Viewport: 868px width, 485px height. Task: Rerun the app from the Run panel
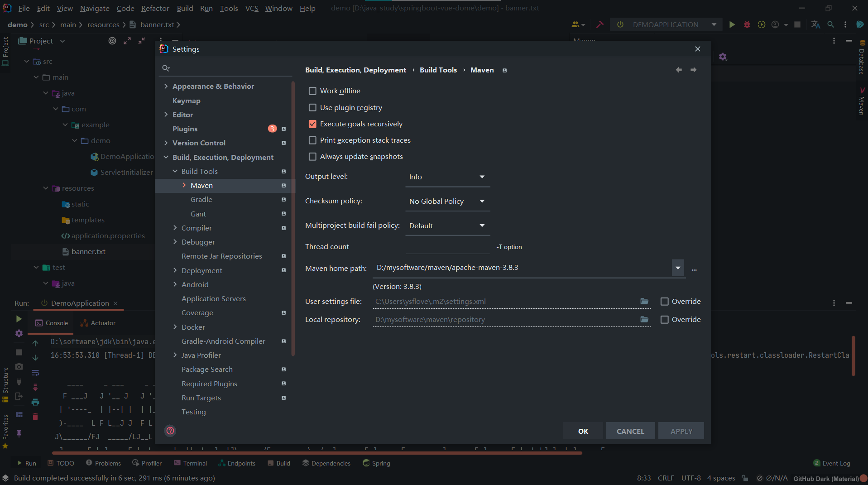tap(19, 319)
